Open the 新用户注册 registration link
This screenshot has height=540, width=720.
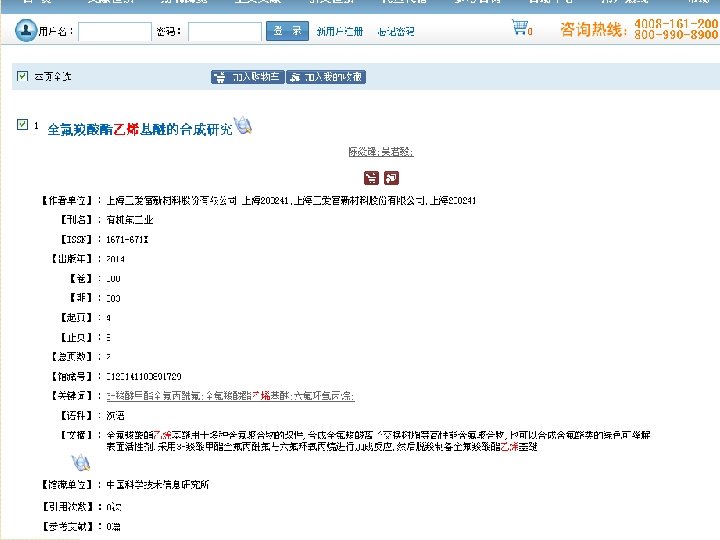[340, 31]
